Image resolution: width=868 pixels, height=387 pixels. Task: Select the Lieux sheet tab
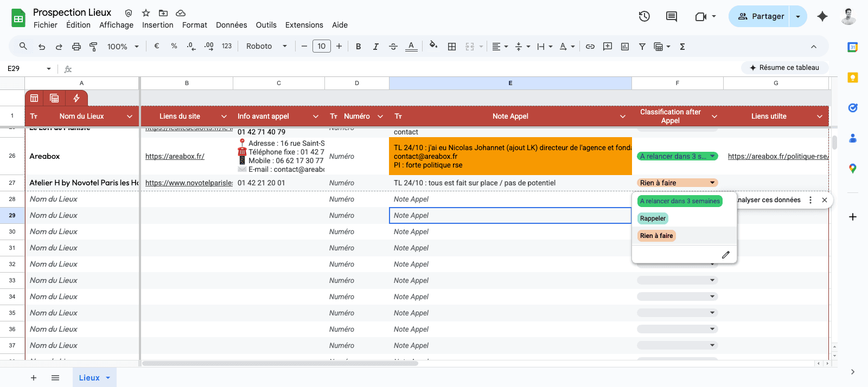[94, 378]
